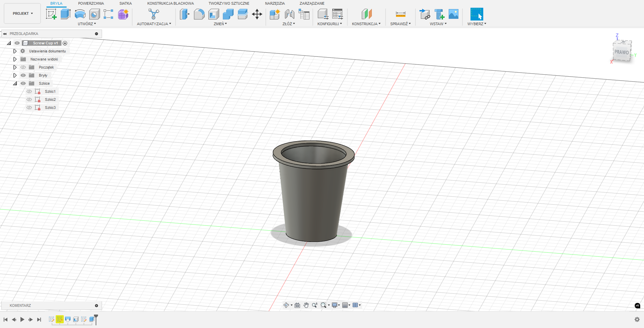
Task: Select the Shell tool icon
Action: click(x=213, y=14)
